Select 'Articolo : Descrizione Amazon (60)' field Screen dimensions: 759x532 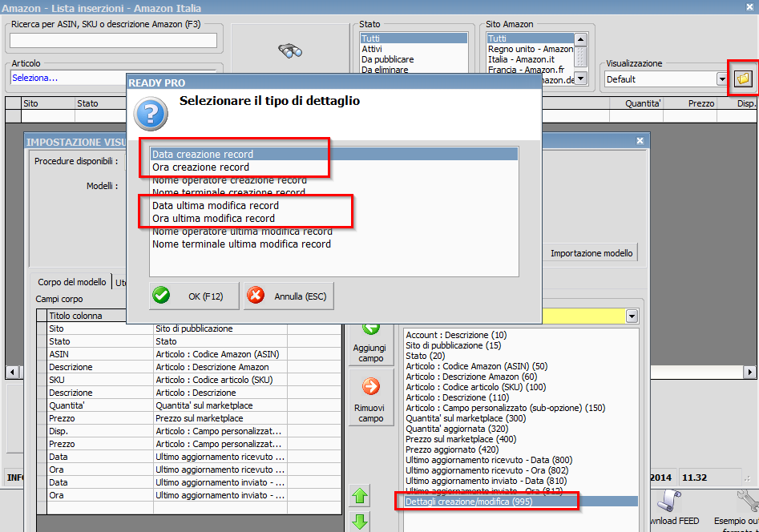click(521, 377)
